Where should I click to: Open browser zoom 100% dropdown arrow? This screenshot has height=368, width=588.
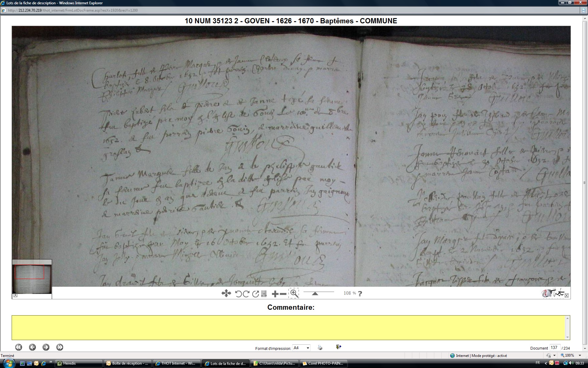tap(580, 355)
